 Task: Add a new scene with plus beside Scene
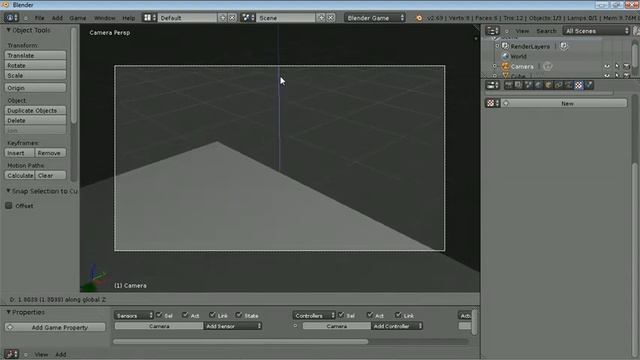click(x=321, y=18)
